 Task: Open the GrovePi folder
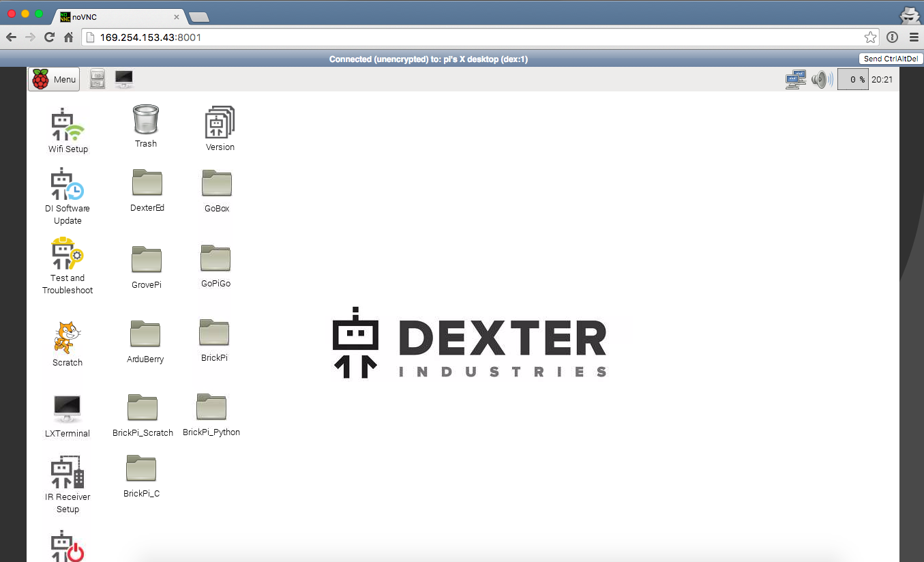pyautogui.click(x=147, y=267)
